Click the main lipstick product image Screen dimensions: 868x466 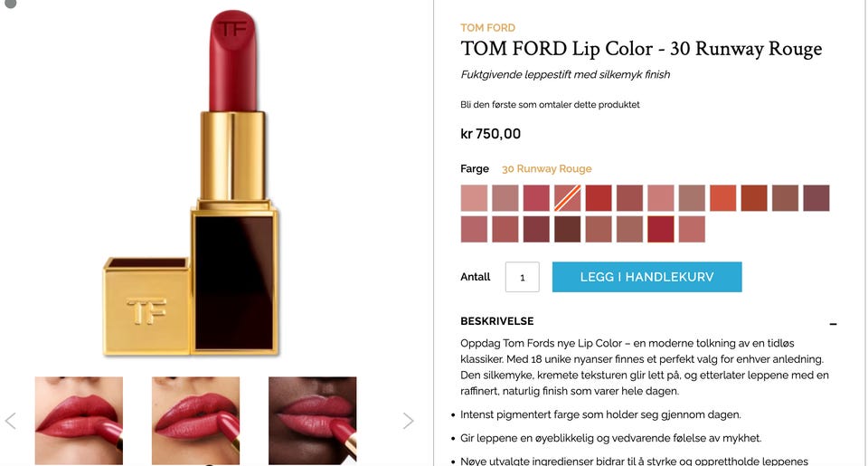coord(191,183)
